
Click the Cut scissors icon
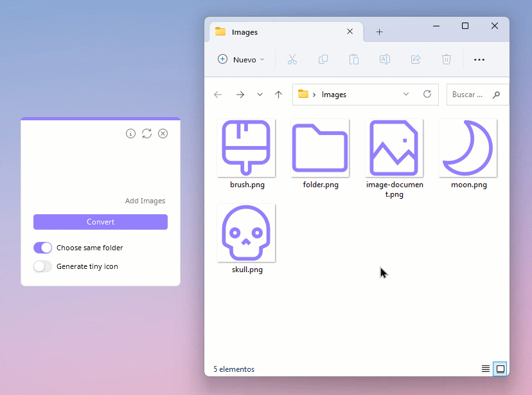(292, 60)
